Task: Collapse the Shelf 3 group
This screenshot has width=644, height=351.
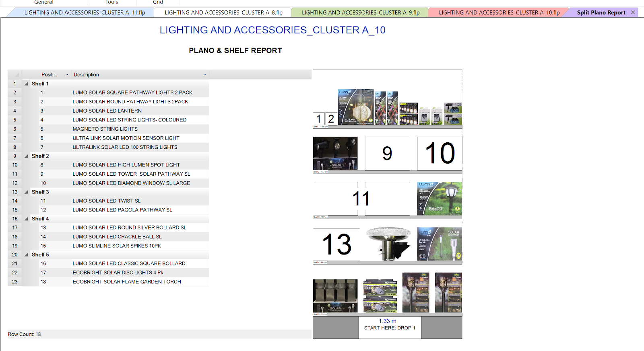Action: tap(26, 192)
